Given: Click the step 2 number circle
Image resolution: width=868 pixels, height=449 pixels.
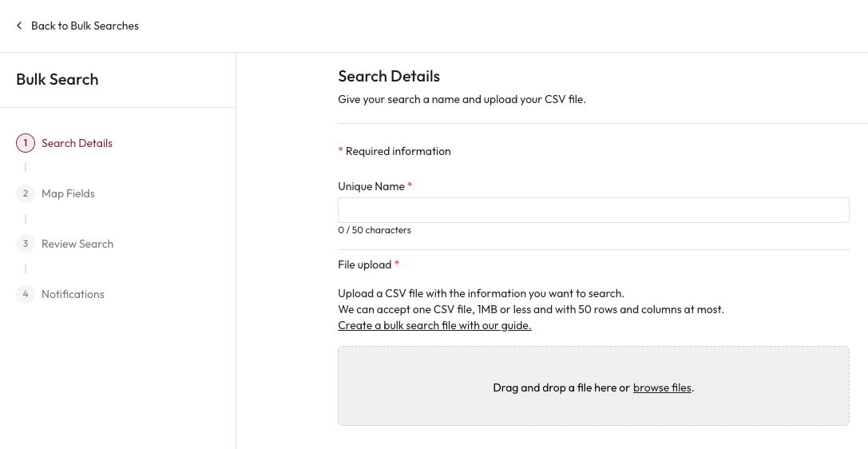Looking at the screenshot, I should click(26, 193).
